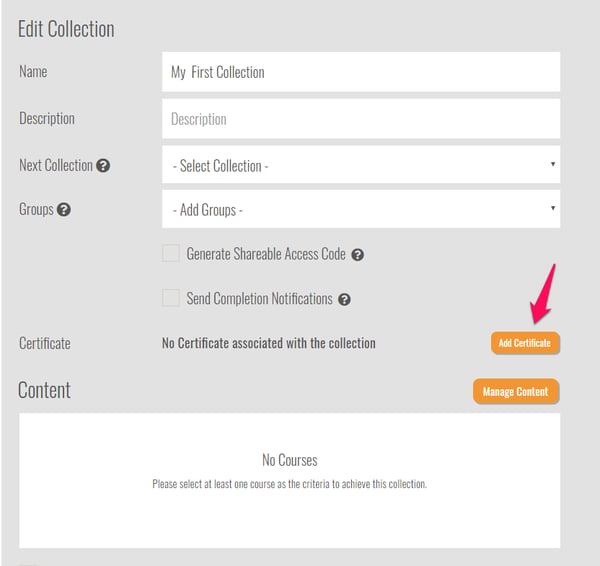
Task: Expand the Add Groups dropdown
Action: [x=361, y=209]
